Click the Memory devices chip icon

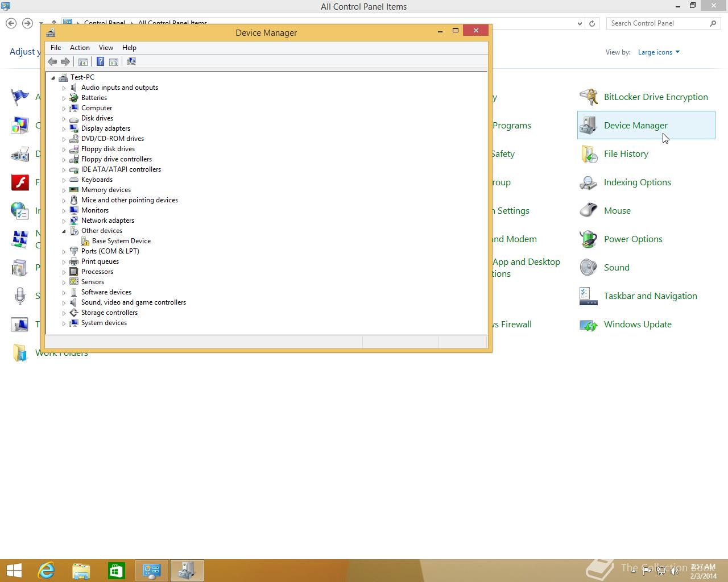[74, 190]
